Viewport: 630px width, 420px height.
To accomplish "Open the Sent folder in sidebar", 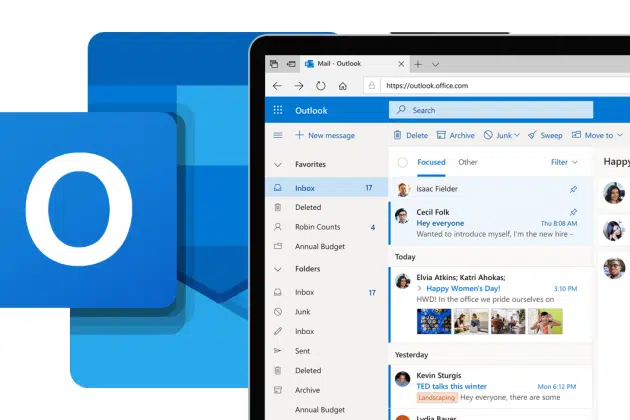I will [x=304, y=352].
